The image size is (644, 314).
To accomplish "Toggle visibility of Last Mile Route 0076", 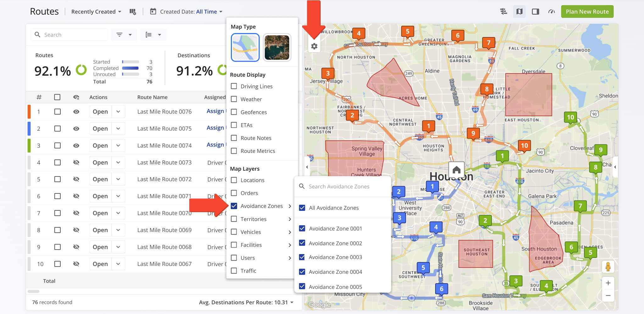I will [76, 112].
